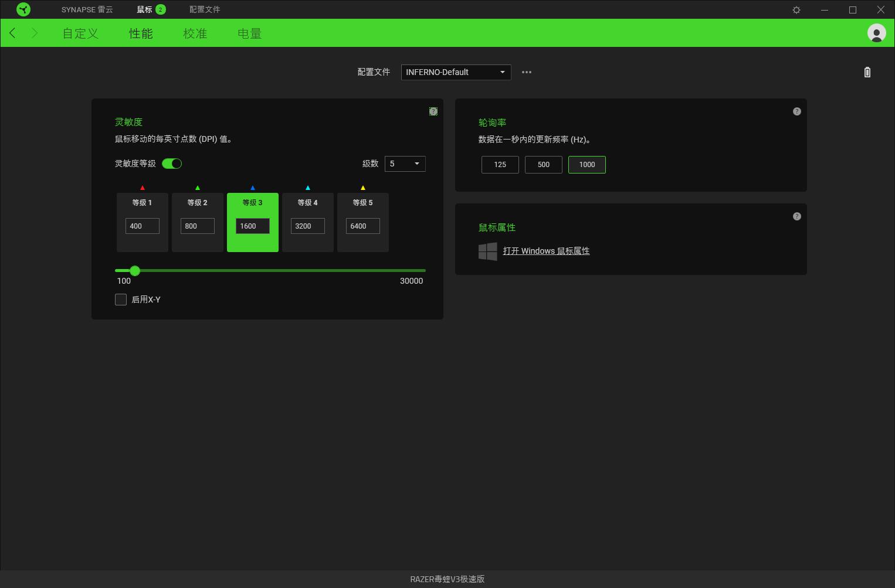The width and height of the screenshot is (895, 588).
Task: Switch to the 校准 tab
Action: pos(195,33)
